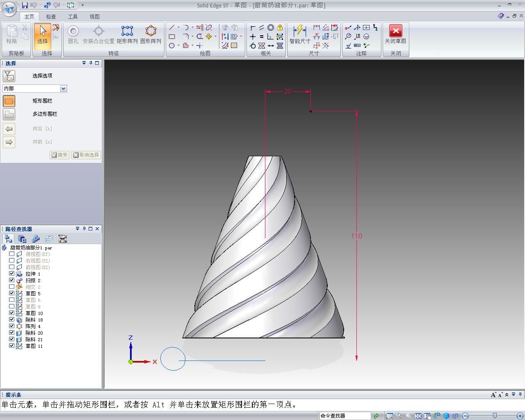Viewport: 525px width, 420px height.
Task: Click the 命令查找器 command finder field
Action: point(345,416)
